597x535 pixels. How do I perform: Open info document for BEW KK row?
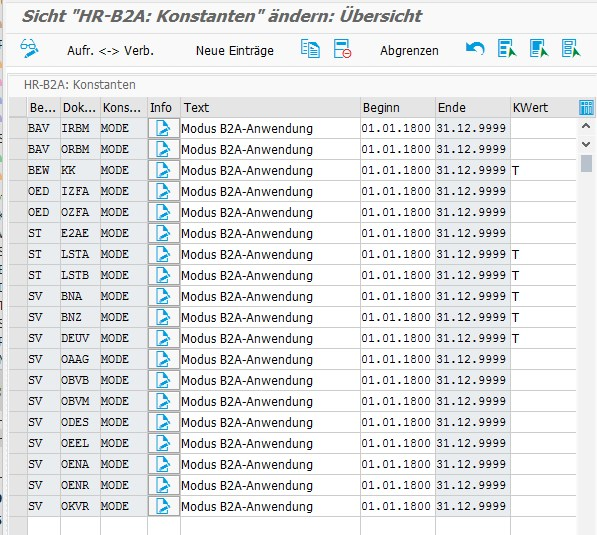[x=164, y=170]
